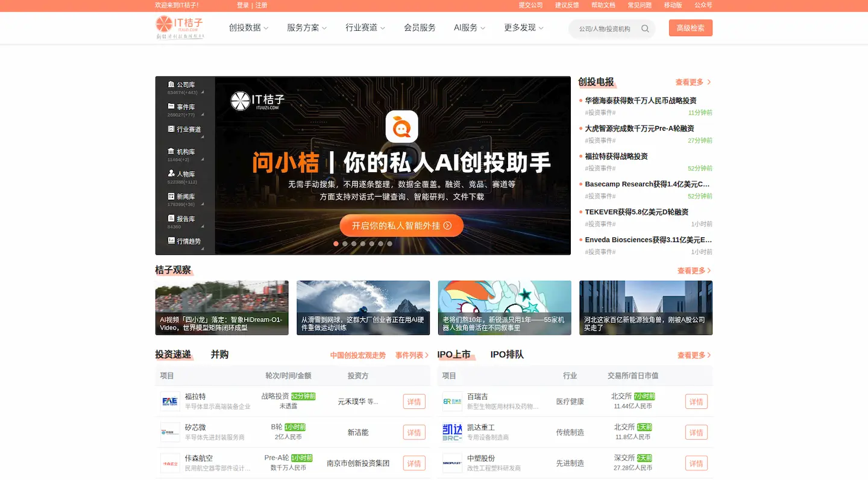Open 行情趋势 sidebar icon

[x=171, y=241]
